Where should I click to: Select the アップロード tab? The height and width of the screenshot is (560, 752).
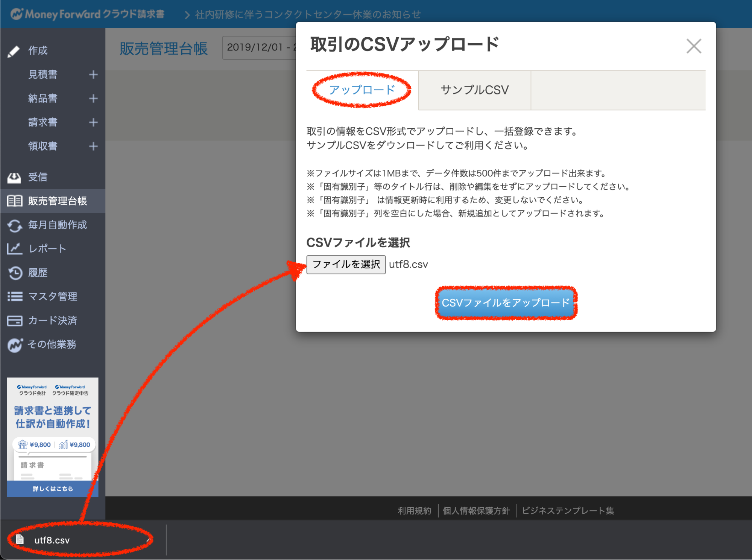tap(362, 90)
